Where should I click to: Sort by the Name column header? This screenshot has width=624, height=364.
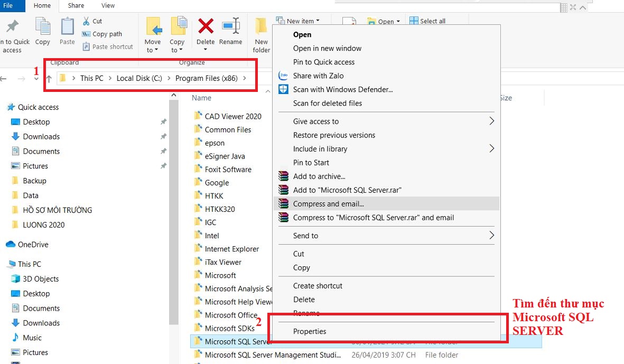point(201,98)
